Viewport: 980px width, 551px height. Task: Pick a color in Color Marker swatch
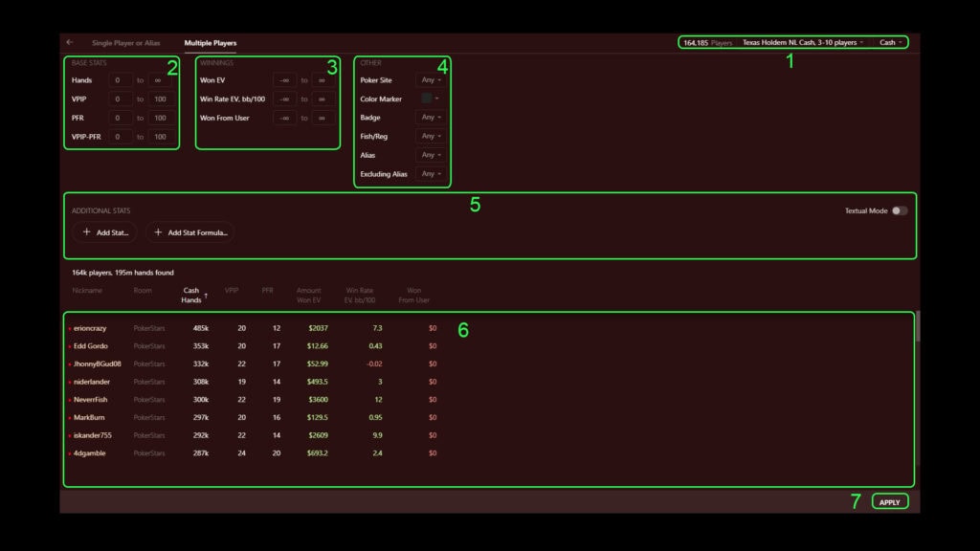(428, 99)
